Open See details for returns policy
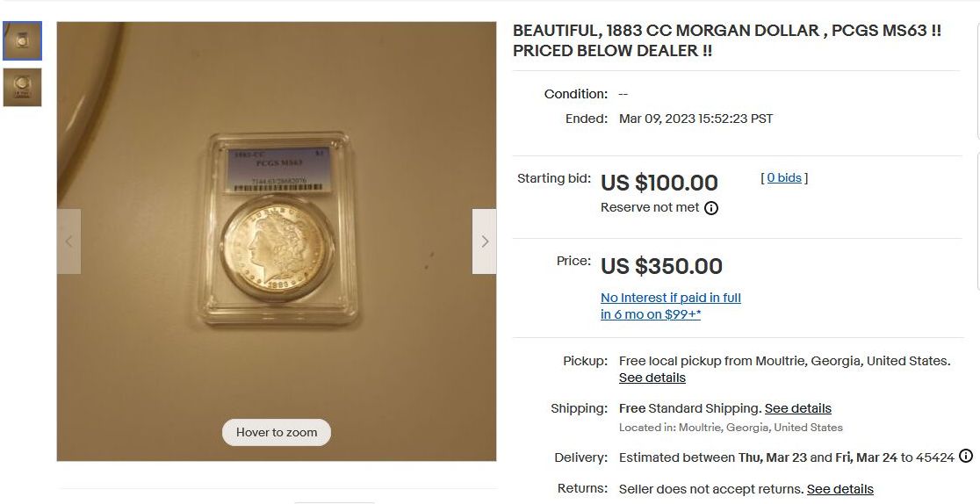 click(x=840, y=489)
